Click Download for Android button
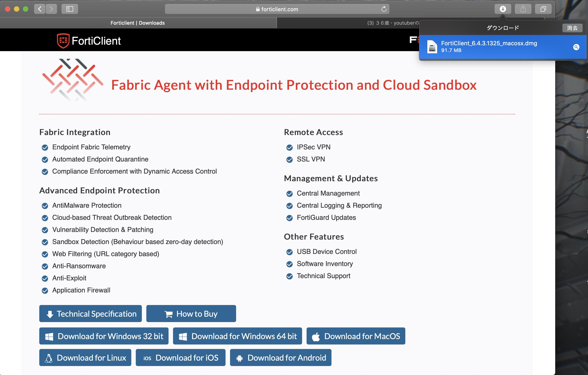Screen dimensions: 588x375 tap(281, 358)
